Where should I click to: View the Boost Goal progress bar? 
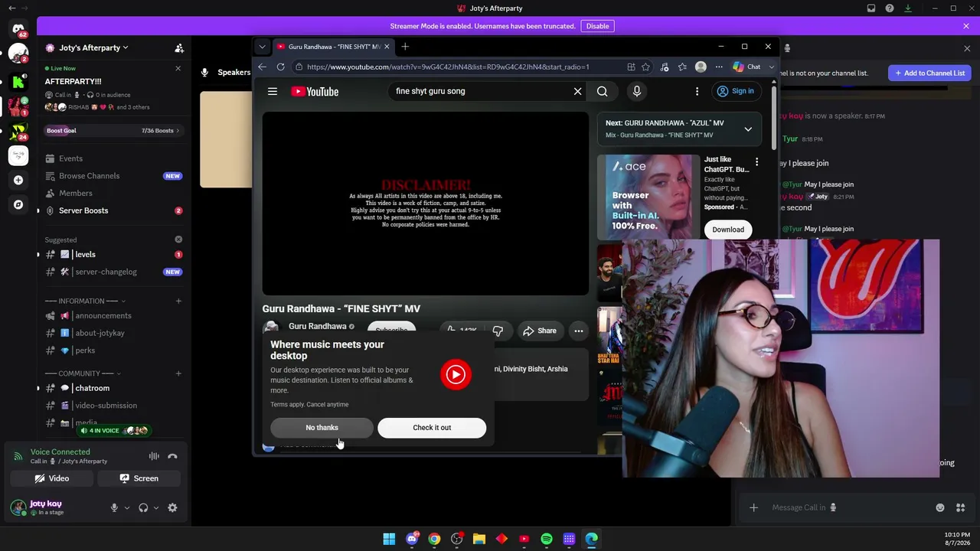(x=113, y=131)
